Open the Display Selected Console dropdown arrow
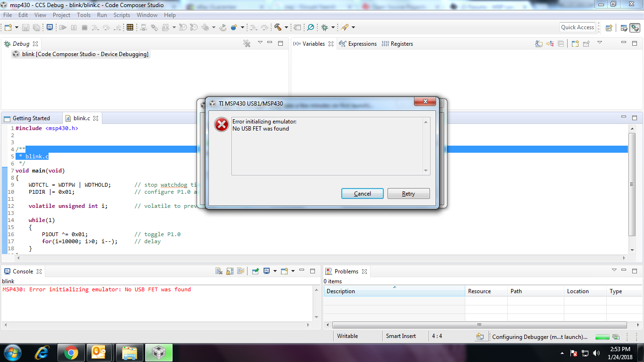This screenshot has height=362, width=644. coord(275,271)
